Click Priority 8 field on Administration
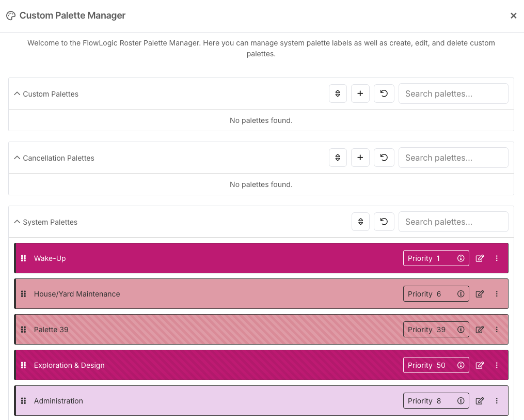 (x=436, y=401)
